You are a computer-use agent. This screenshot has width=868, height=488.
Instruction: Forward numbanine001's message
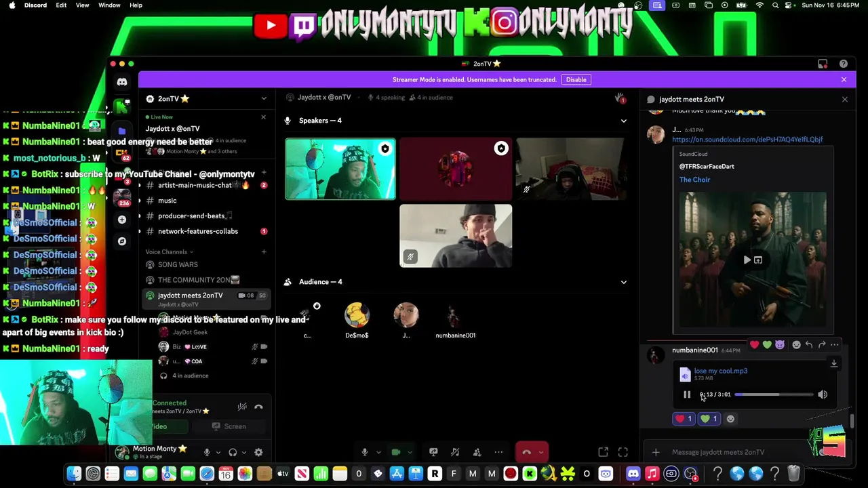[x=821, y=345]
